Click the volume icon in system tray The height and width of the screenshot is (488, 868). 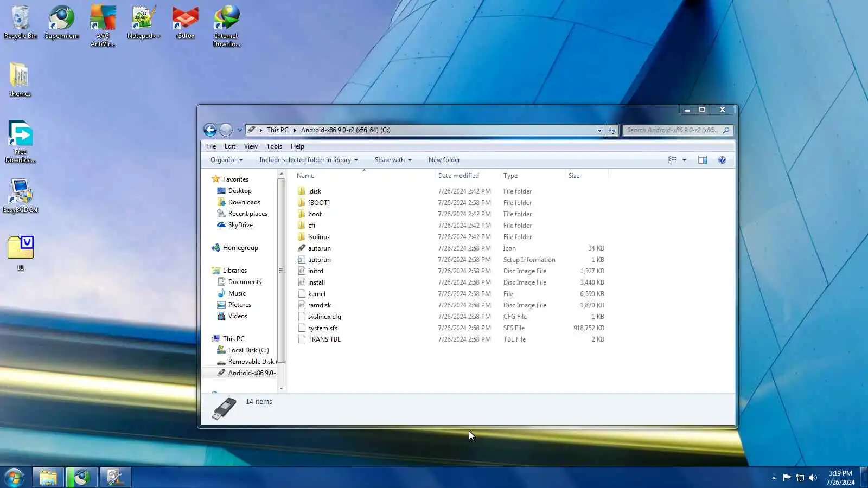point(813,478)
